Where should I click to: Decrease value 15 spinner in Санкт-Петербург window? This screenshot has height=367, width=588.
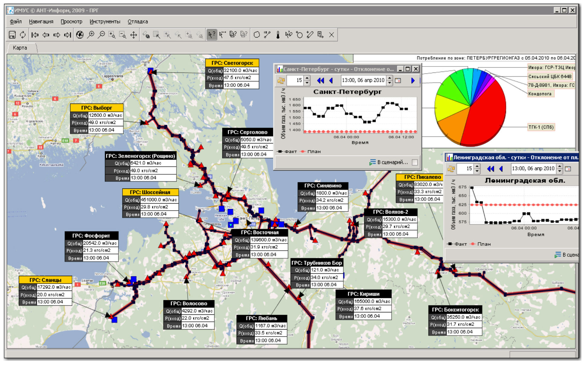tap(307, 83)
